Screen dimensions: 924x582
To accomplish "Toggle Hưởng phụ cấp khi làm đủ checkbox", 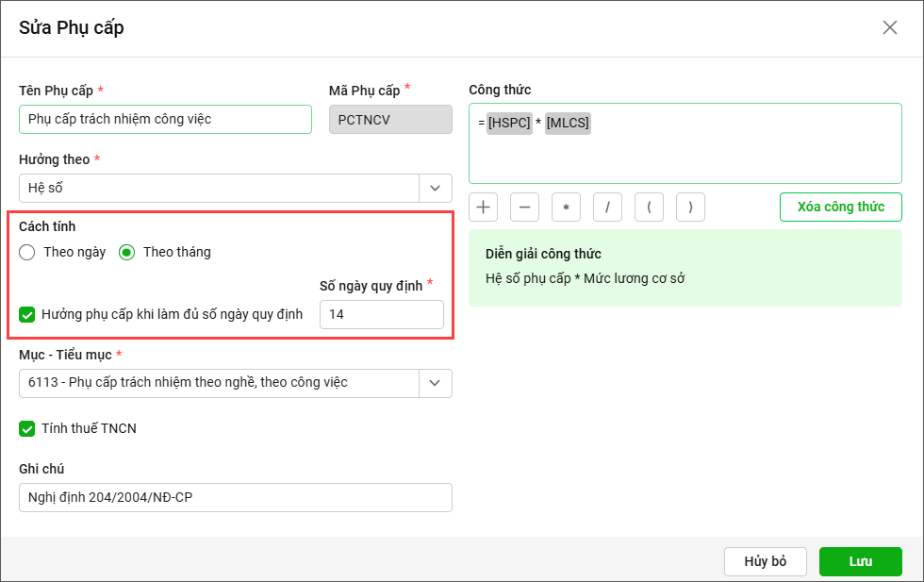I will pos(27,314).
